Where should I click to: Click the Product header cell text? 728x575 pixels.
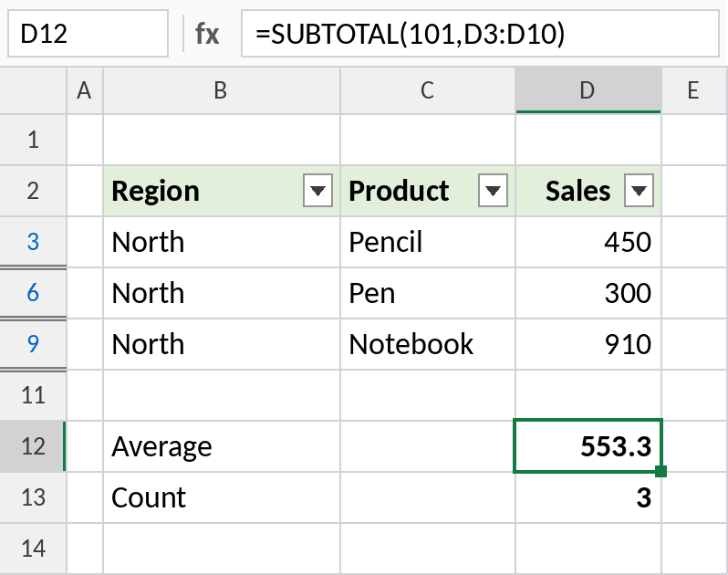tap(399, 191)
